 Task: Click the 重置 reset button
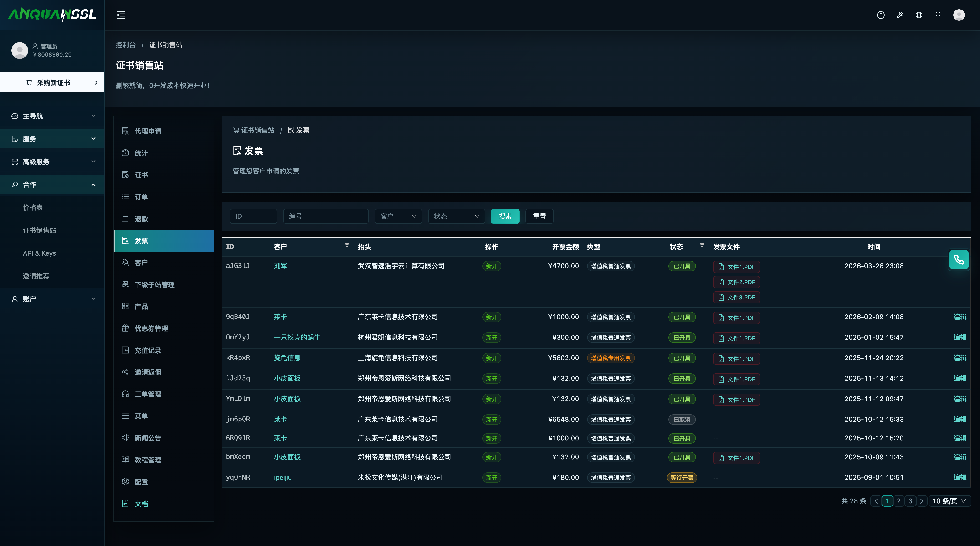539,216
